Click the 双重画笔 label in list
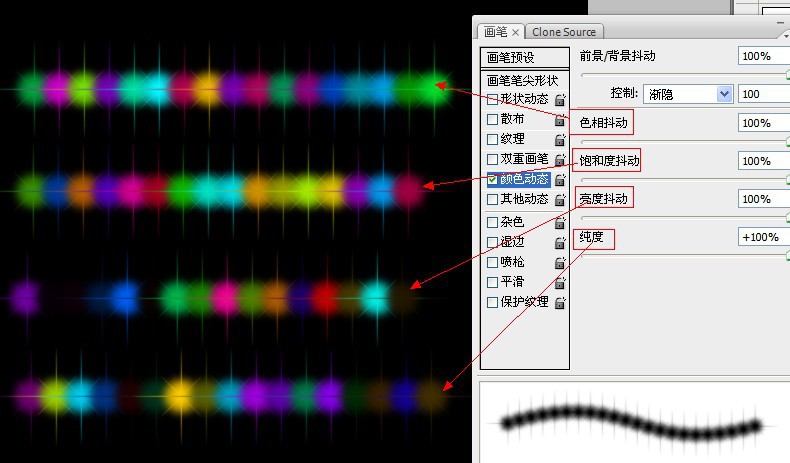790x463 pixels. 524,159
